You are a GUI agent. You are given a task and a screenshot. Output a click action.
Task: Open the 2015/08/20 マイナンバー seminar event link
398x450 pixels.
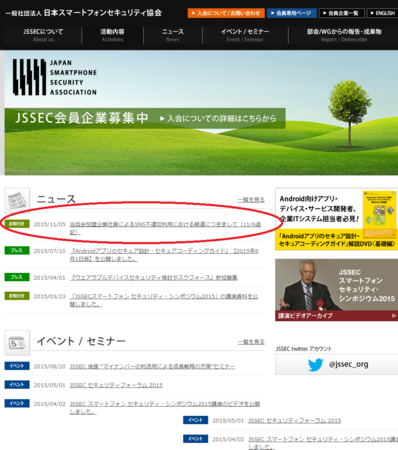tap(152, 366)
